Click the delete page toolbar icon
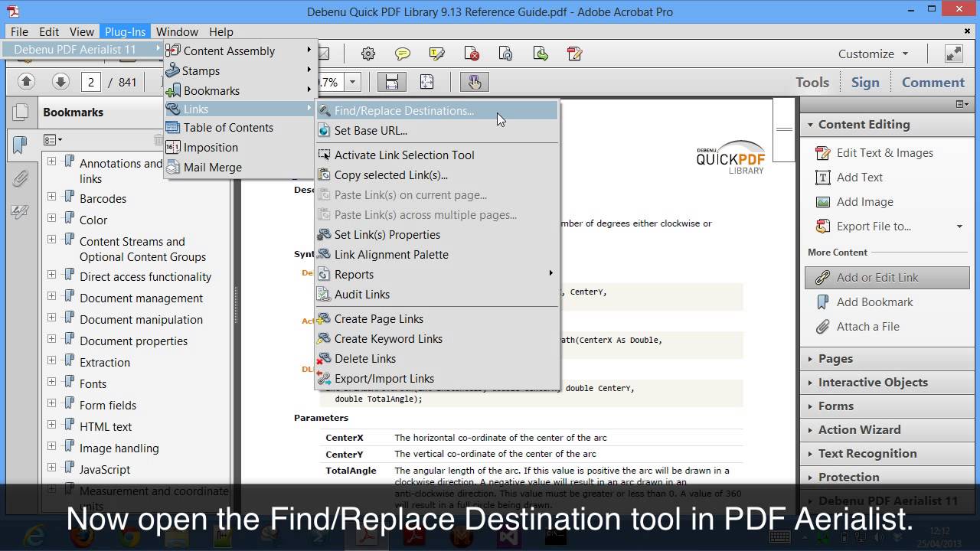Screen dimensions: 980x551 pos(472,54)
